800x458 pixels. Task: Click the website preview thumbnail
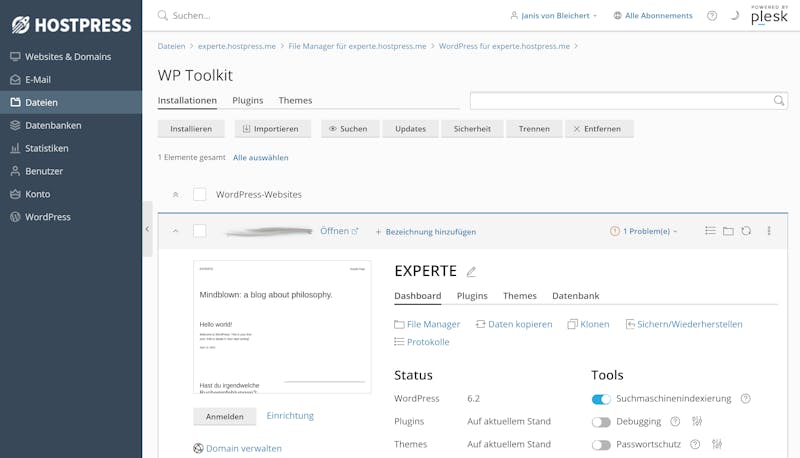[x=282, y=327]
